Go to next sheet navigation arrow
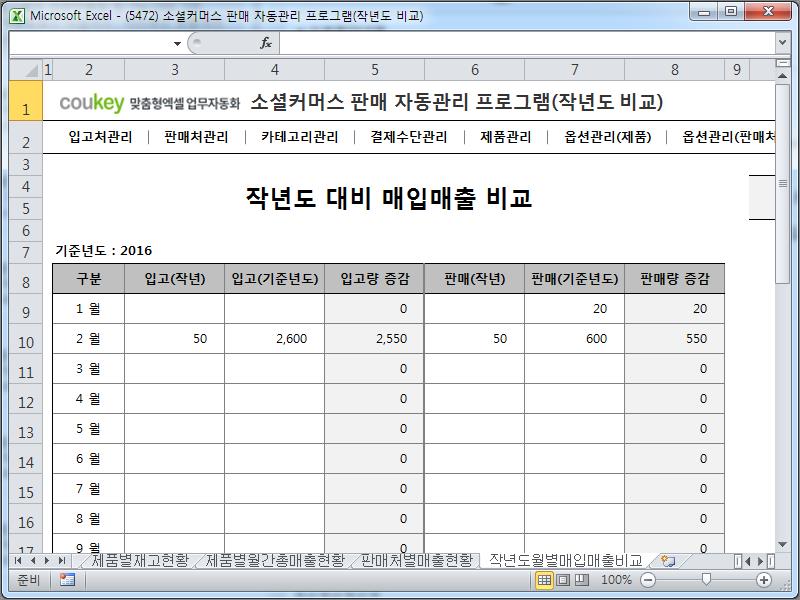 coord(47,561)
